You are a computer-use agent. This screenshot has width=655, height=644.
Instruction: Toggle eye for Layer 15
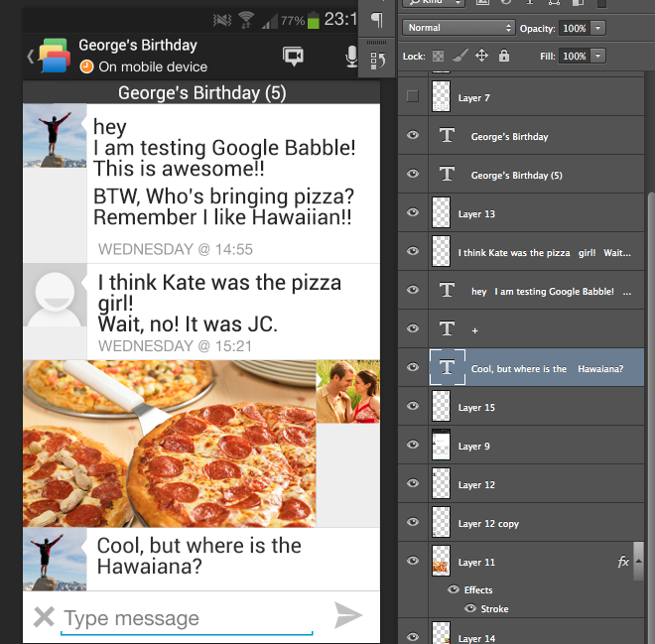(413, 406)
